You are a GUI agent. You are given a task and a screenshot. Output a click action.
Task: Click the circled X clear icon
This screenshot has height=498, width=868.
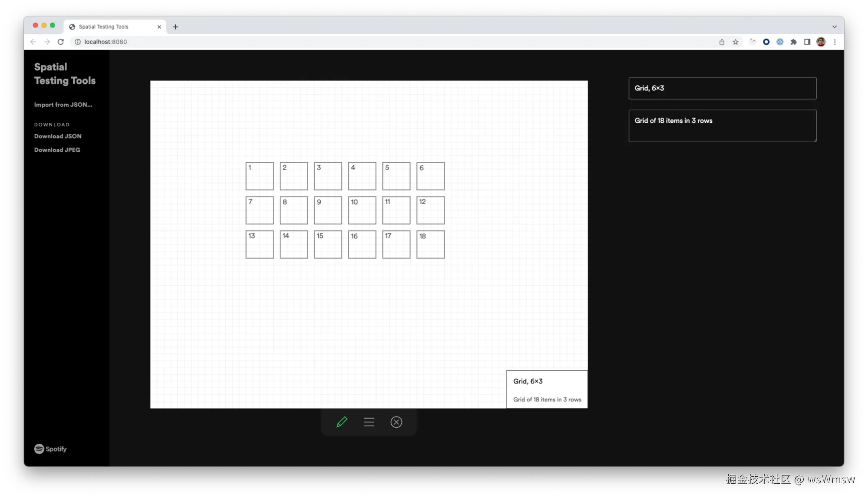click(396, 422)
